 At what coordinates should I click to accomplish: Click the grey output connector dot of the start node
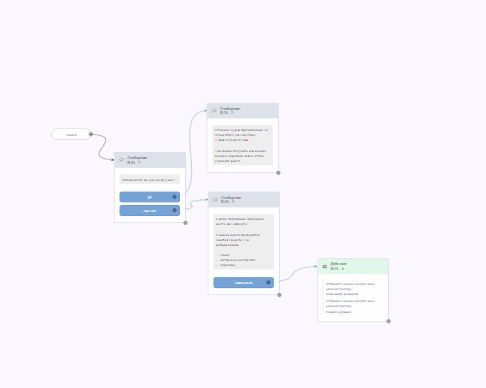pos(91,134)
